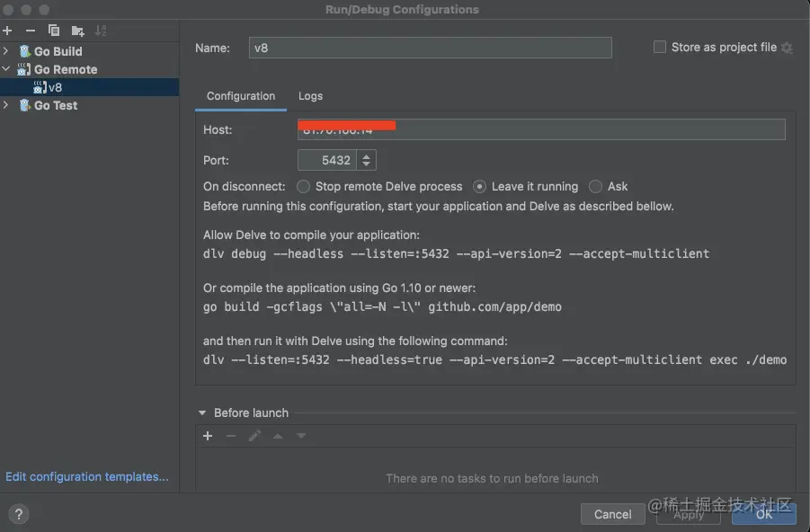Click the go build -gcflags command text

[382, 306]
